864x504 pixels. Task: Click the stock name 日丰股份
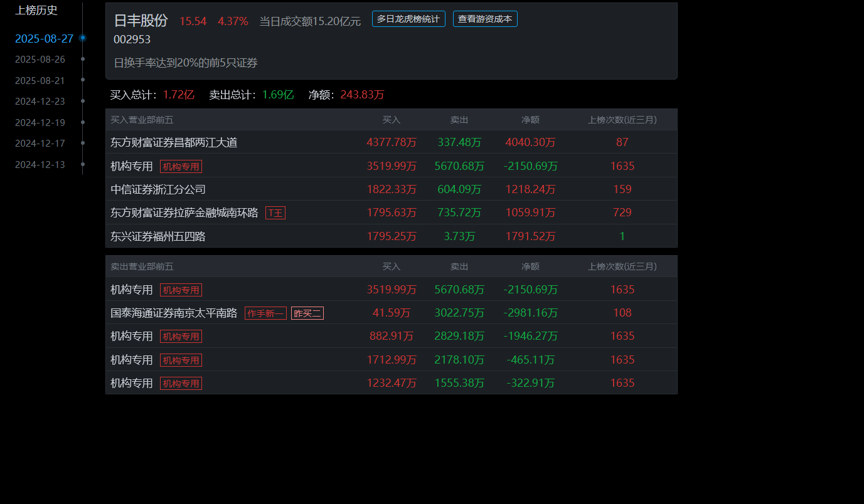(x=141, y=21)
